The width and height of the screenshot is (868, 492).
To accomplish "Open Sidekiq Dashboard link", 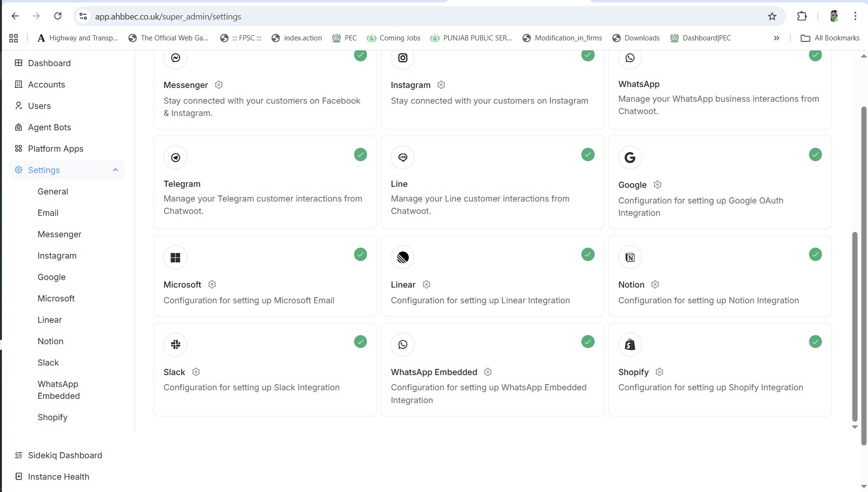I will 65,455.
